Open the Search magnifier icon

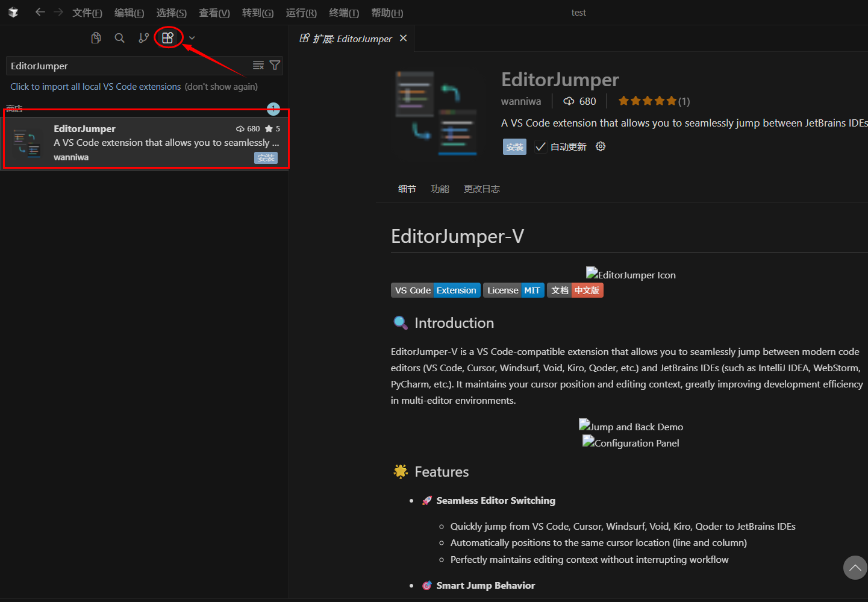tap(119, 38)
